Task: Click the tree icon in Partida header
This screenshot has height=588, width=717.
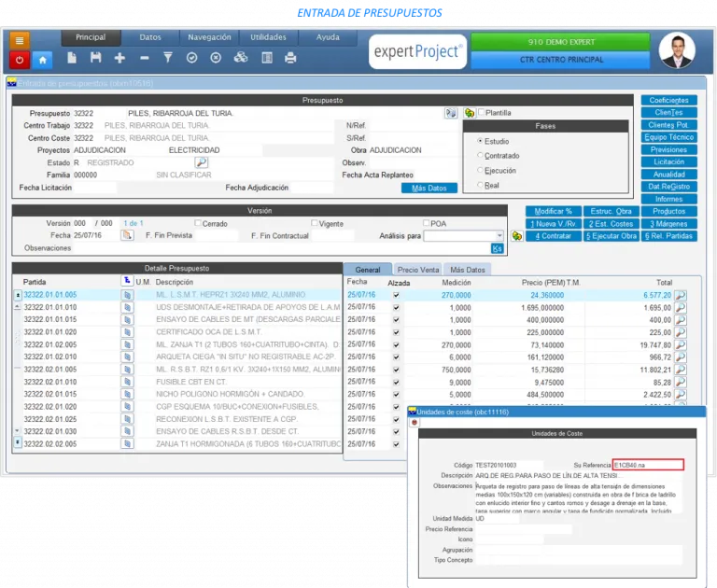Action: coord(127,281)
